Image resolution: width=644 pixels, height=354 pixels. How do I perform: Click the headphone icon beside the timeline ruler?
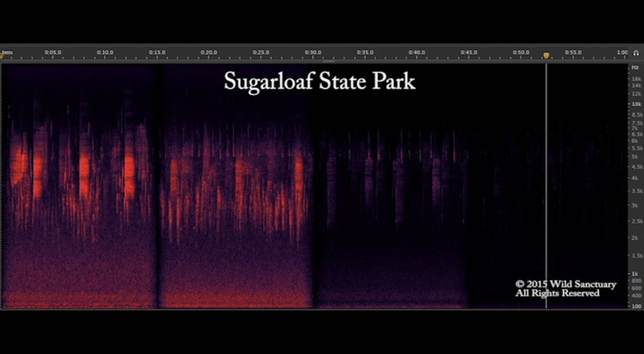pos(636,53)
